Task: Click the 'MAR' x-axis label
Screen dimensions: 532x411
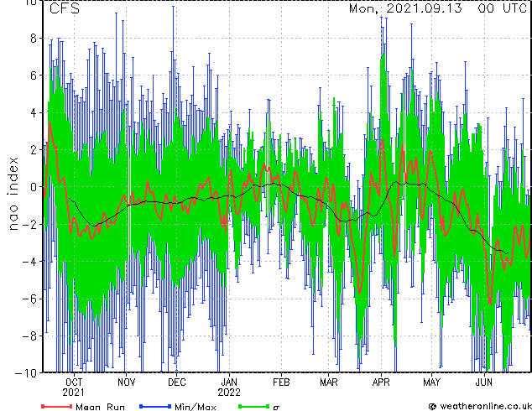Action: pyautogui.click(x=329, y=382)
